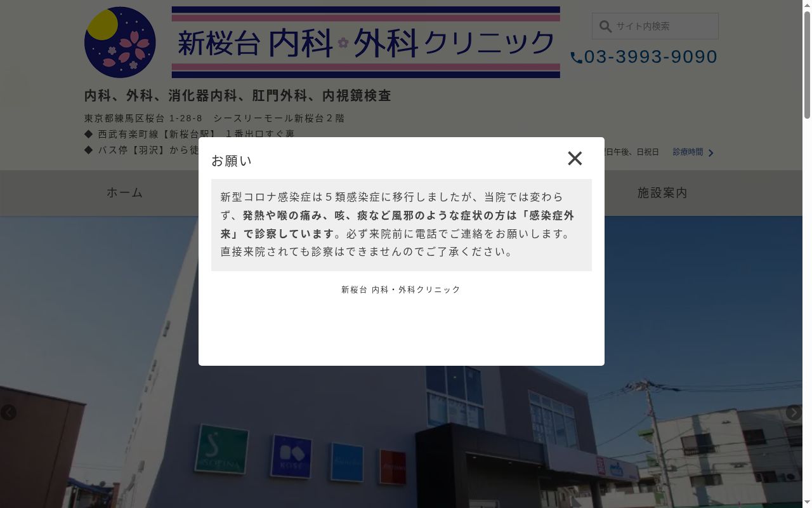812x508 pixels.
Task: Click the 新桜台 内科・外科クリニック banner
Action: [x=365, y=42]
